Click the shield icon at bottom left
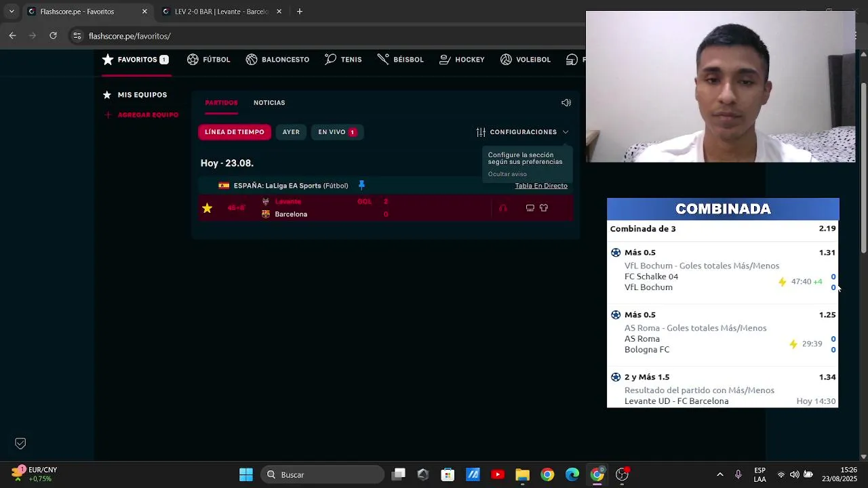This screenshot has width=868, height=488. 20,443
